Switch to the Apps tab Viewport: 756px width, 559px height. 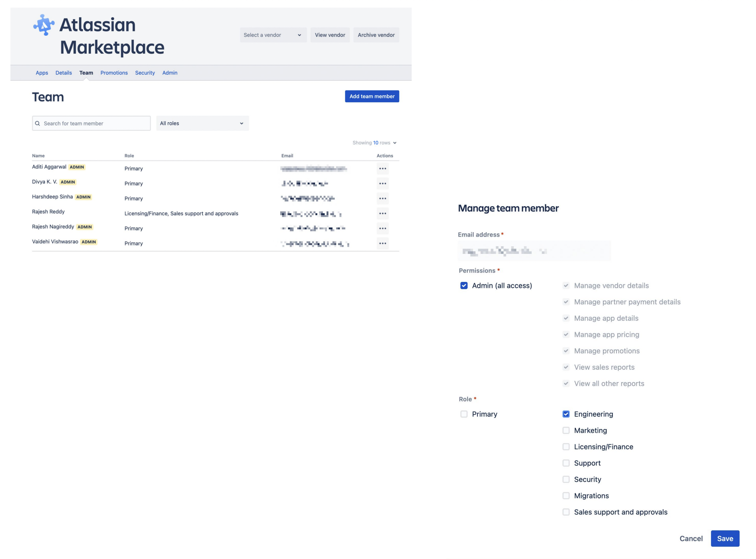(42, 73)
